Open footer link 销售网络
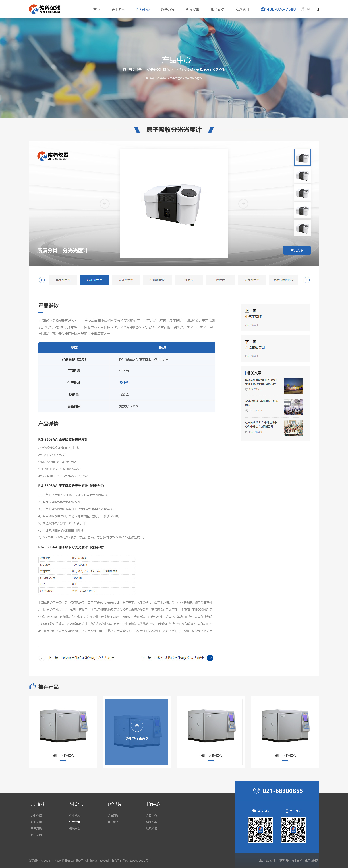The height and width of the screenshot is (868, 348). pyautogui.click(x=113, y=816)
